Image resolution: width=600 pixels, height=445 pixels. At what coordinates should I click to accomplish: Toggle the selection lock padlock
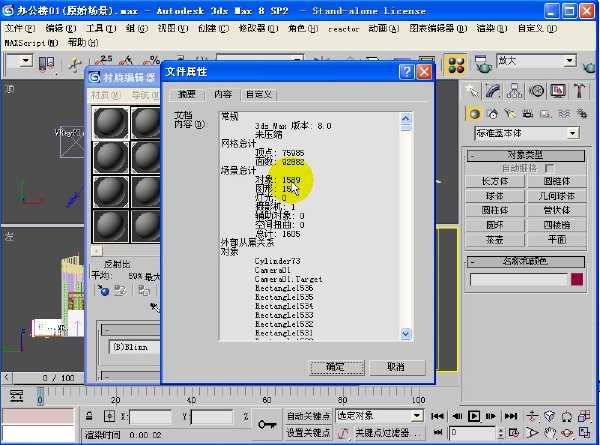[89, 416]
